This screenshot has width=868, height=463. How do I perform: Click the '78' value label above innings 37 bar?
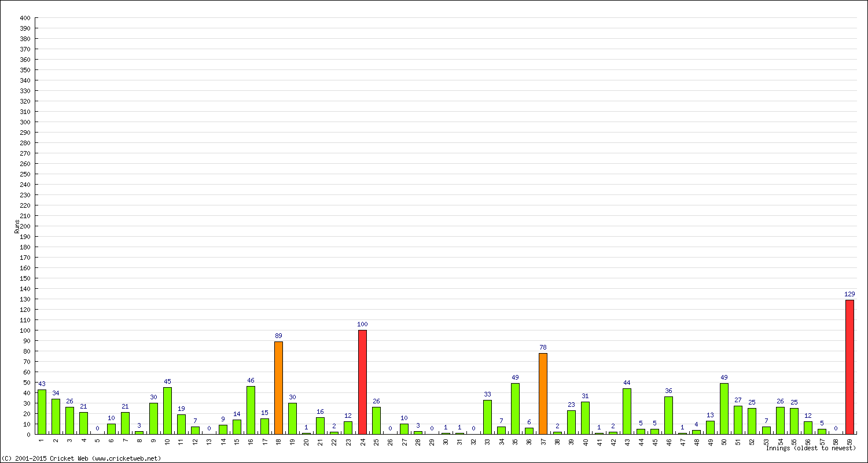543,347
